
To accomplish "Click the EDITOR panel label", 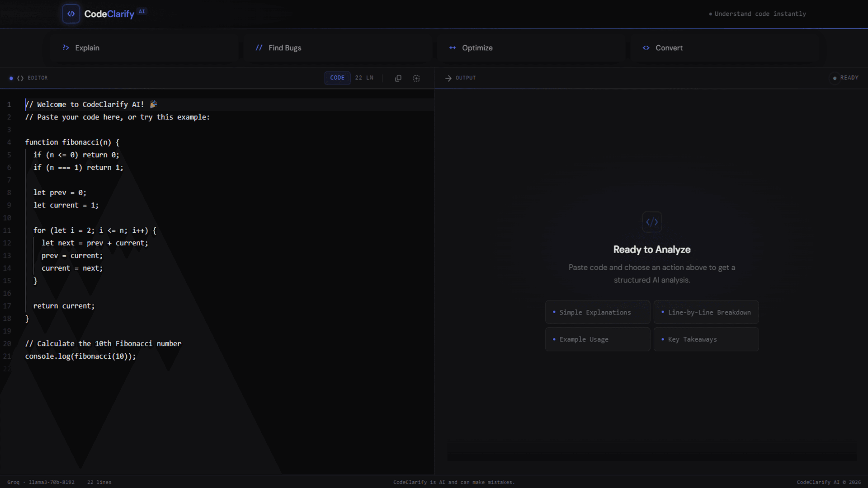I will (38, 78).
